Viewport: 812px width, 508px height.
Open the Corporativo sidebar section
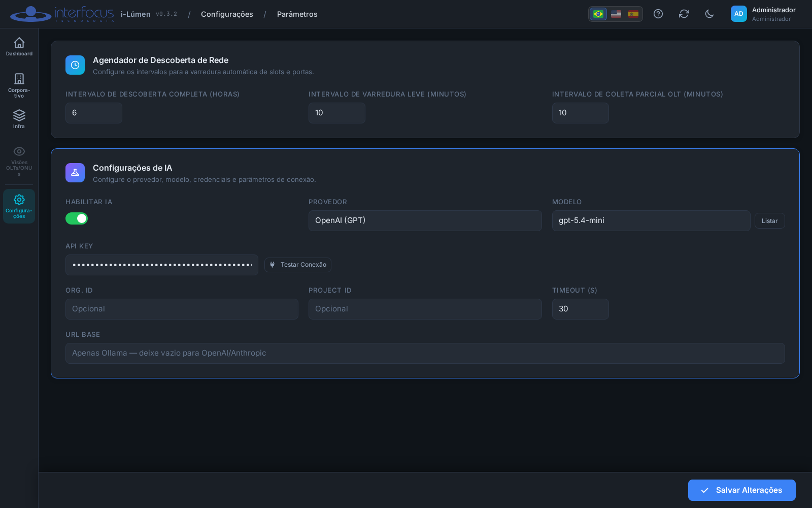19,85
